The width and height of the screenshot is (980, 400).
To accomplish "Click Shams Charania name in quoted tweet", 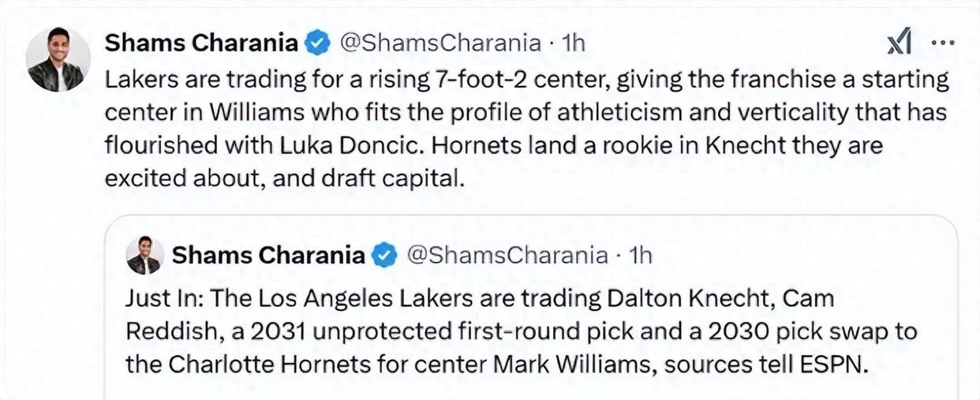I will click(268, 256).
